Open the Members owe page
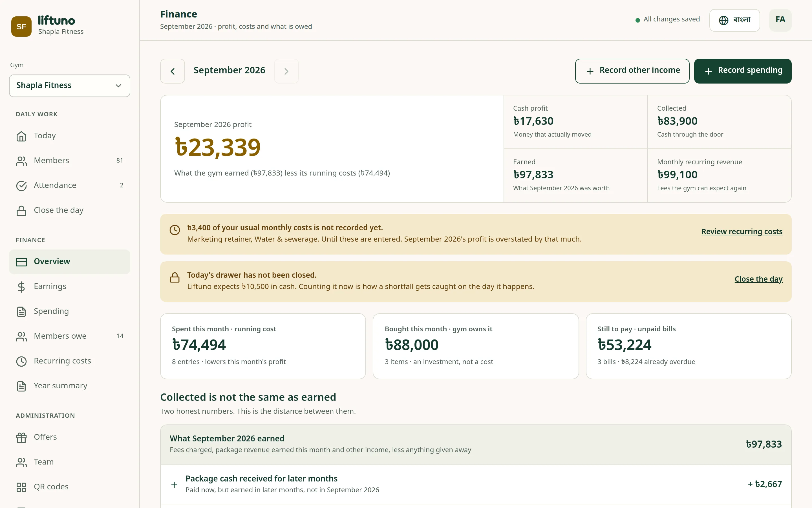The image size is (812, 508). [x=69, y=336]
